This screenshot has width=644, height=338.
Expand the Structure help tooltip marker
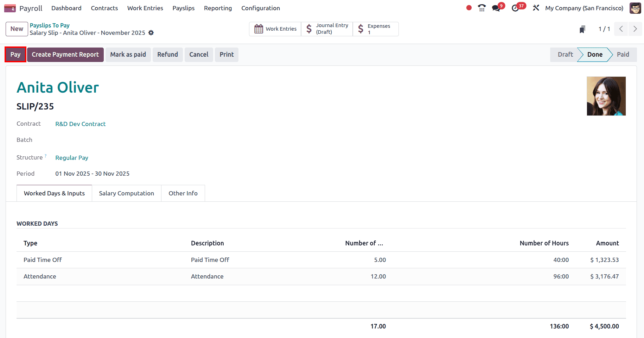click(45, 155)
